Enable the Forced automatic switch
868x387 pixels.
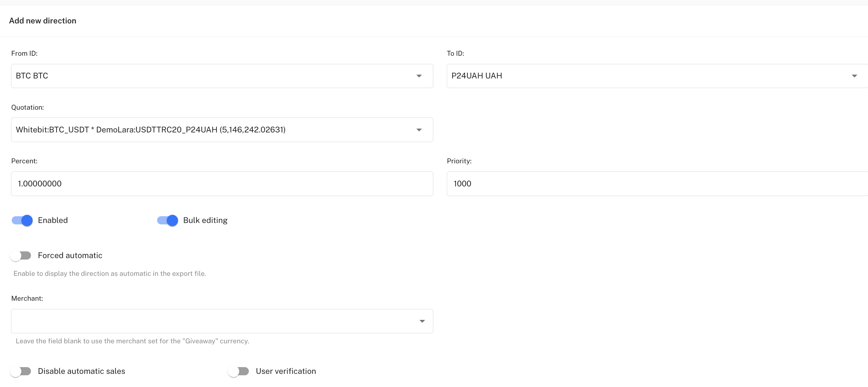pos(21,256)
